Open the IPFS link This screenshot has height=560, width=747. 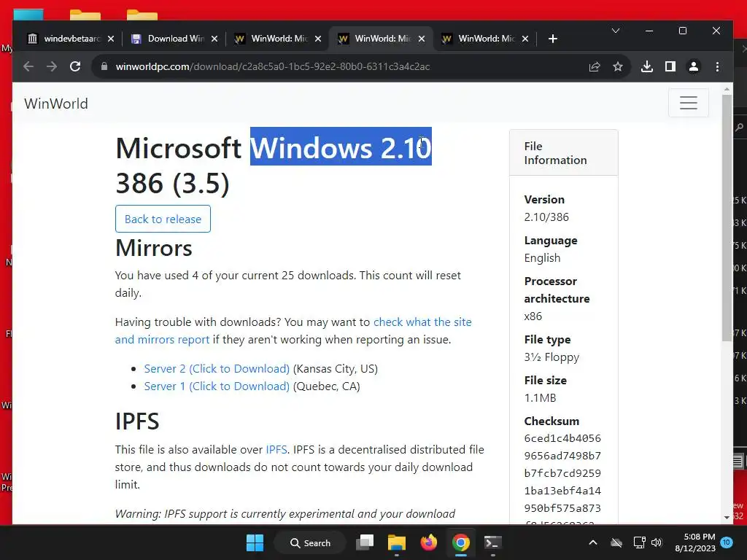click(276, 449)
